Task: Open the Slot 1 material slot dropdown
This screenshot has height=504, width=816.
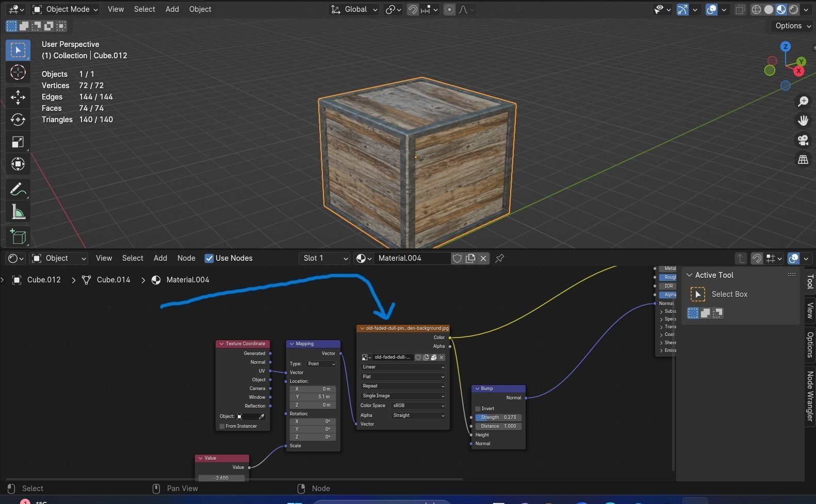Action: 324,258
